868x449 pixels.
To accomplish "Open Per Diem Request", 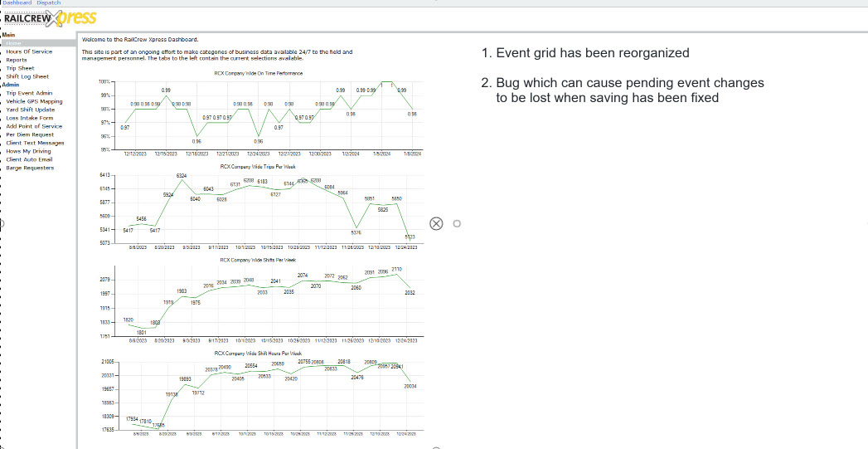I will 31,134.
